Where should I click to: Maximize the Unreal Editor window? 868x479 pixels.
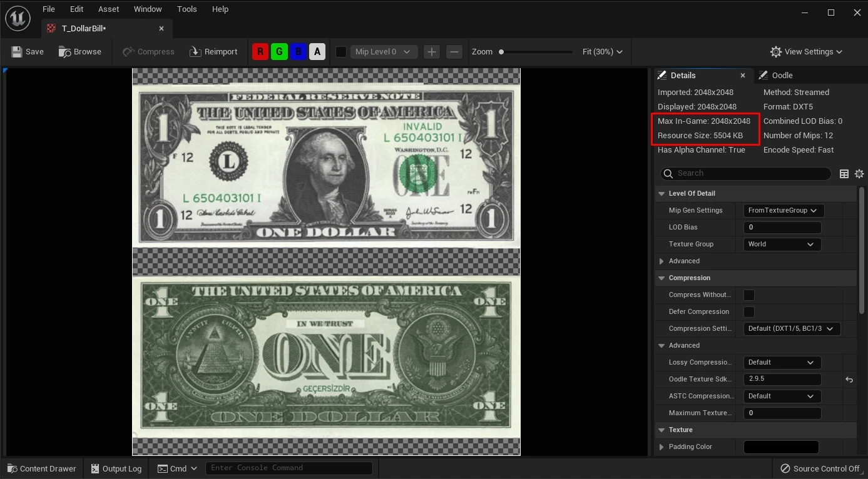pos(831,13)
